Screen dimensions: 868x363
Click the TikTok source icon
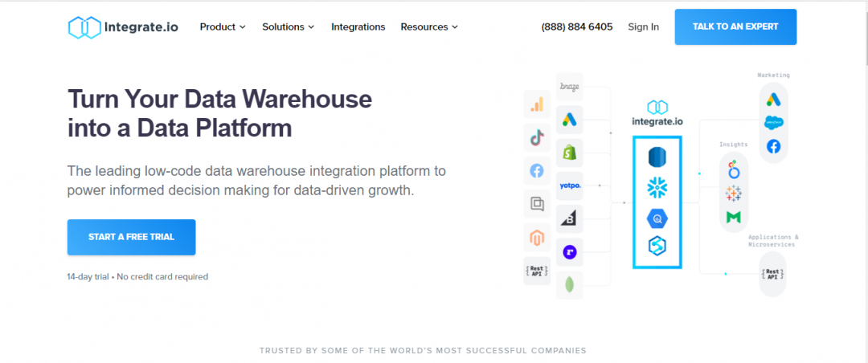tap(537, 137)
